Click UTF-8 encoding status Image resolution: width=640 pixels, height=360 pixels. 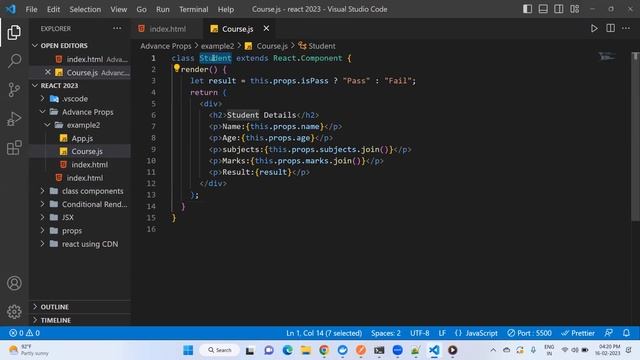pos(420,333)
